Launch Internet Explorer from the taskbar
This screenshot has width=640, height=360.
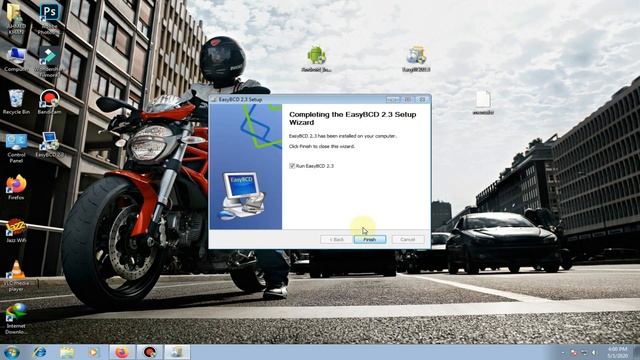(40, 352)
